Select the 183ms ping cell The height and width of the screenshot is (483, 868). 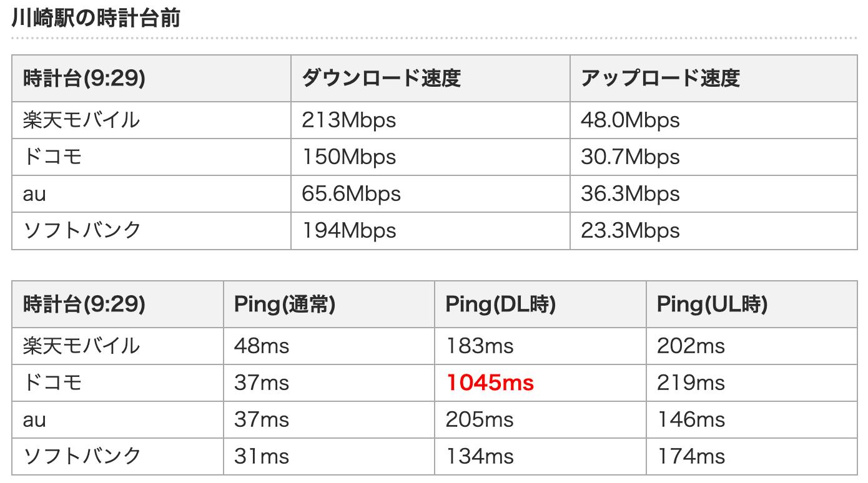pos(480,345)
